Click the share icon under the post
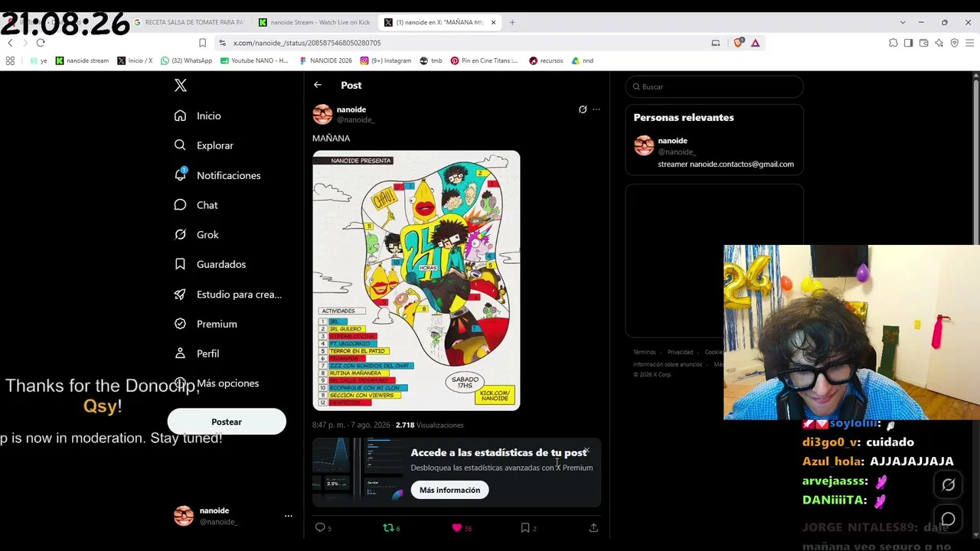This screenshot has width=980, height=551. 593,527
